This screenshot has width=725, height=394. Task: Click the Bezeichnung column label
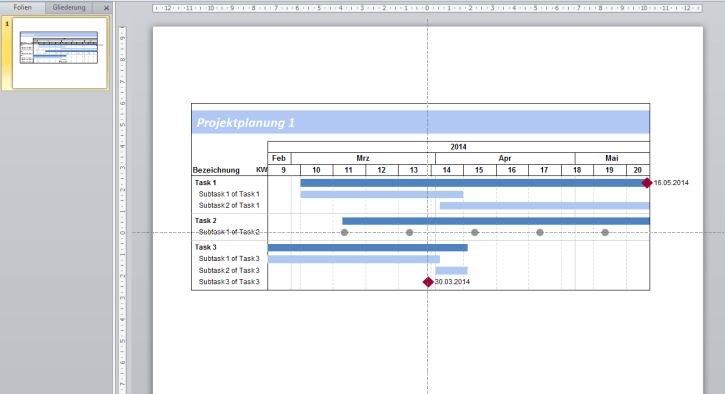click(x=216, y=170)
